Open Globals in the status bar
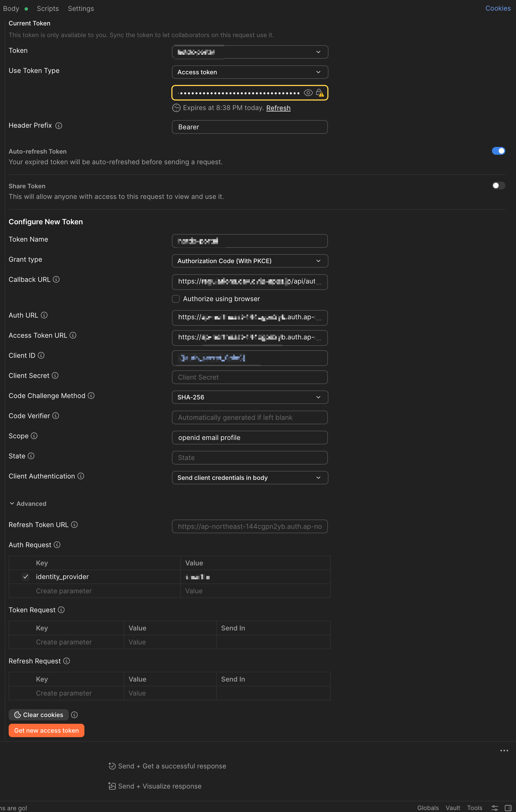This screenshot has height=812, width=516. pos(428,808)
